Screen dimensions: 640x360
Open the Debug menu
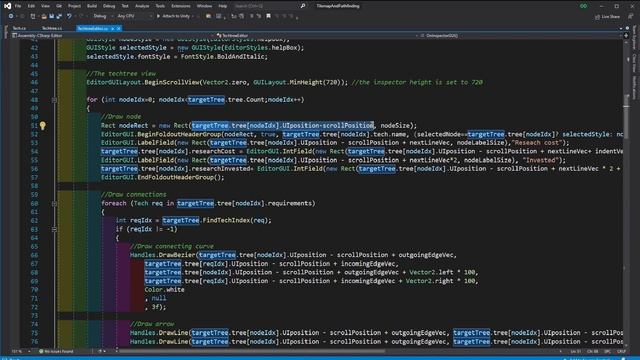click(109, 6)
